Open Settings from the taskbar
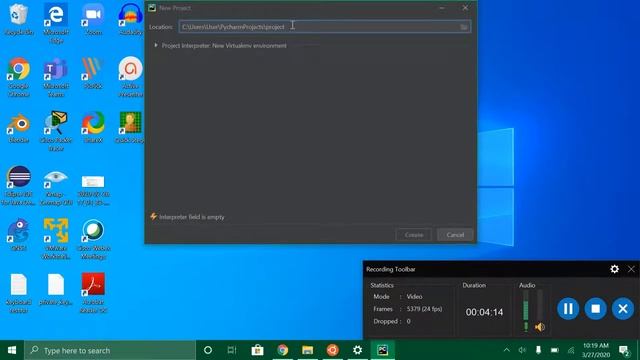 358,350
